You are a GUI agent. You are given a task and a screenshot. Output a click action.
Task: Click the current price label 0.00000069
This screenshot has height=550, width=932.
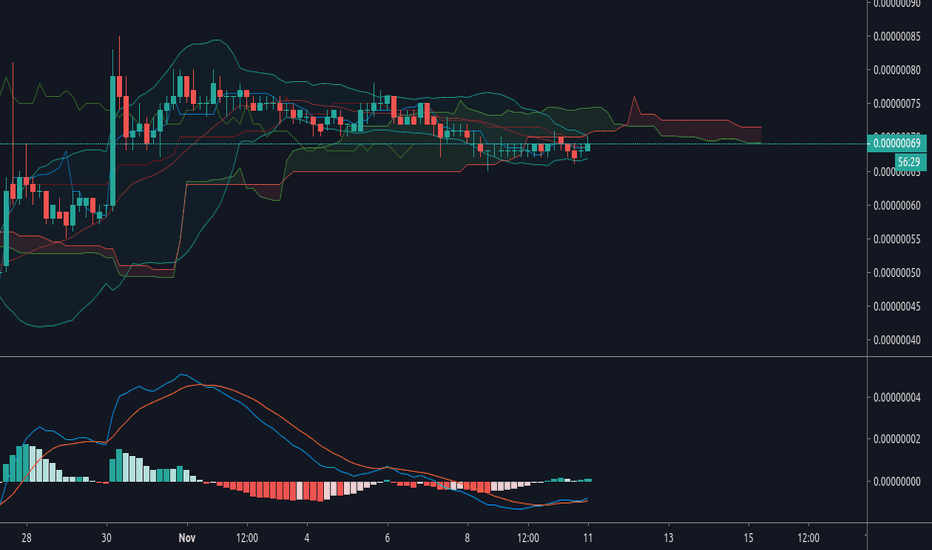[x=896, y=143]
